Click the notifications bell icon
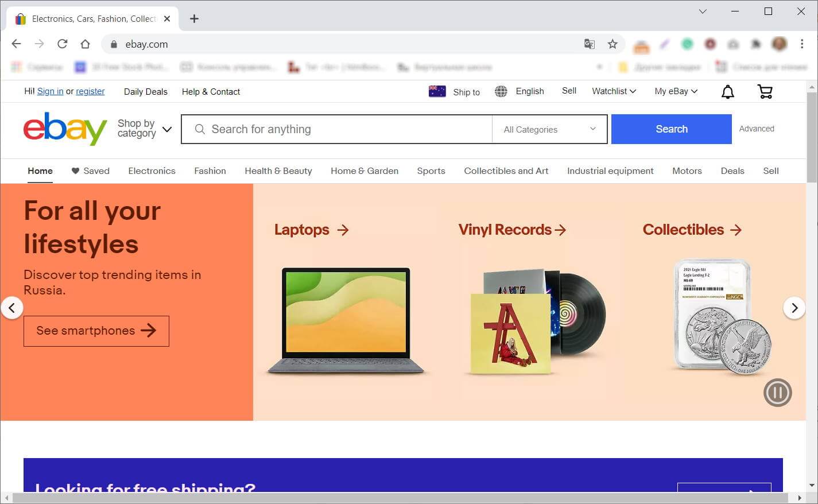Image resolution: width=818 pixels, height=504 pixels. tap(727, 92)
